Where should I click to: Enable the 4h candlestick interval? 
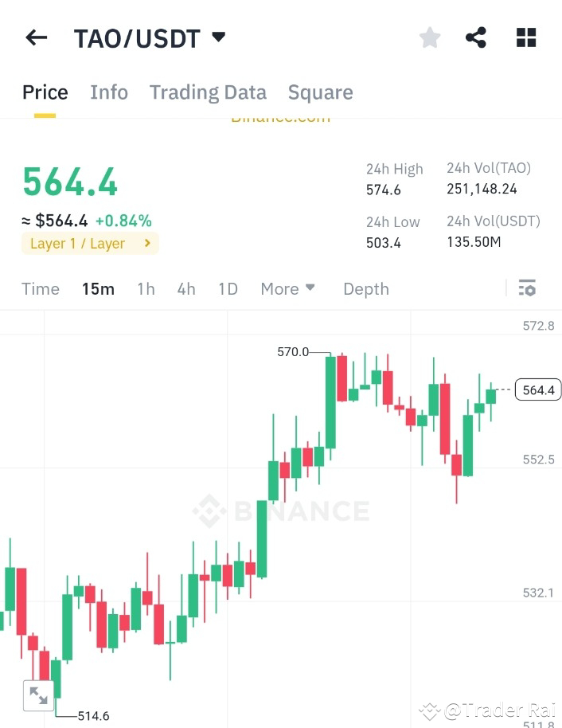[x=185, y=288]
